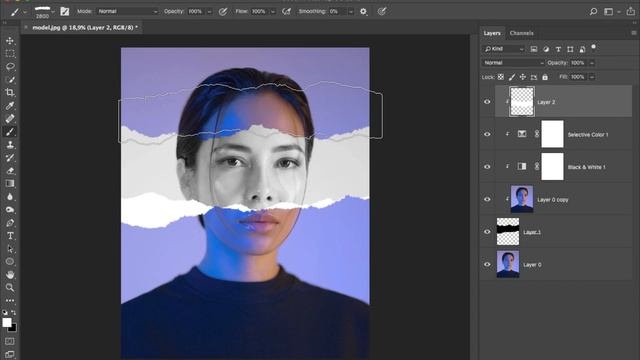This screenshot has height=360, width=640.
Task: Open Layers panel menu icon
Action: click(x=633, y=33)
